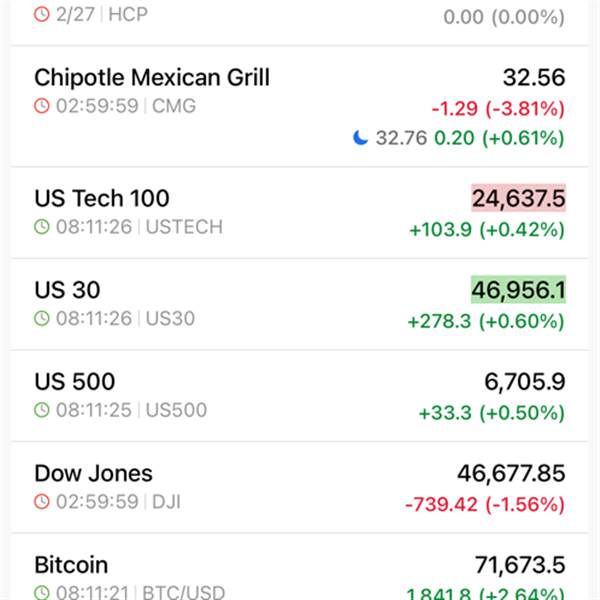Click the green clock icon beside USTECH
Image resolution: width=600 pixels, height=600 pixels.
point(41,227)
